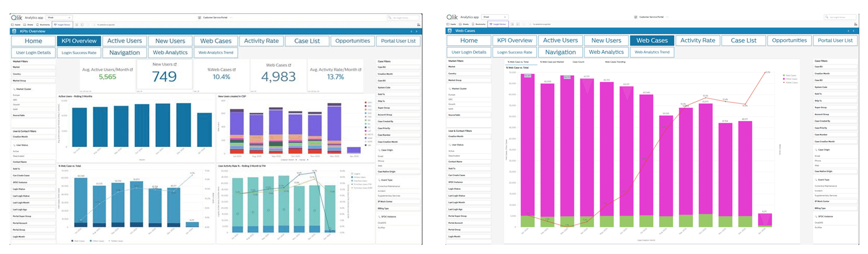
Task: Open Sheet dropdown on KPIs Overview sheet
Action: 59,18
